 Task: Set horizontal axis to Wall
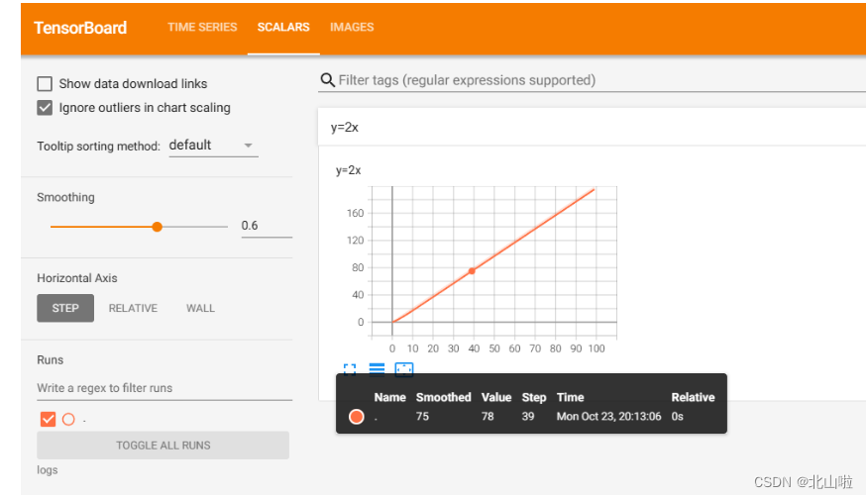point(200,308)
